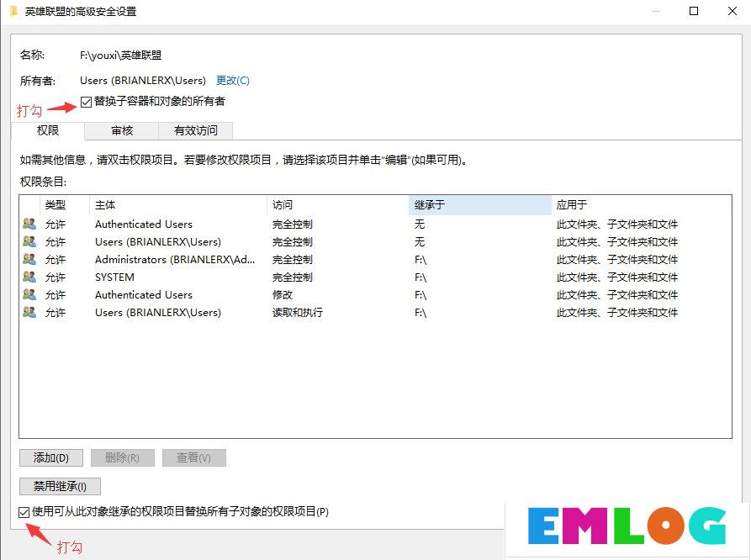The height and width of the screenshot is (560, 751).
Task: Click the 查看(V) button
Action: [x=194, y=458]
